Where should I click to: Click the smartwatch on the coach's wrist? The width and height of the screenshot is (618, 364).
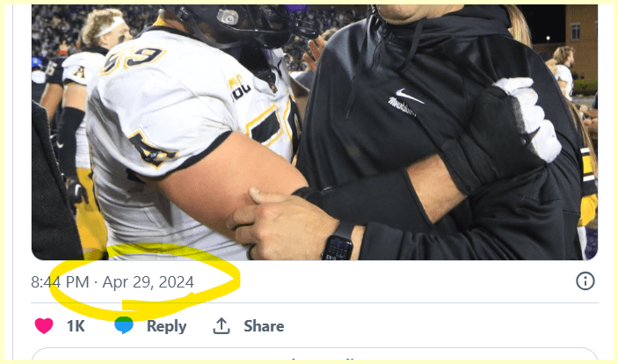[338, 243]
